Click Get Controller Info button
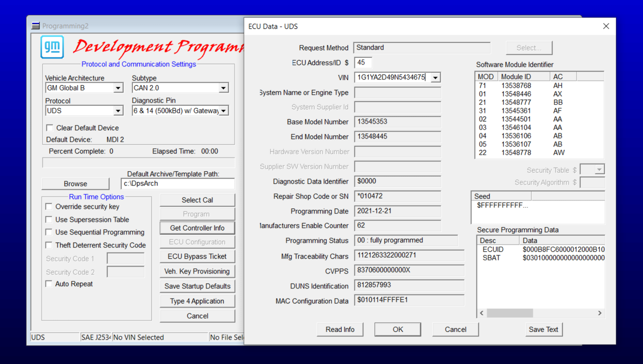This screenshot has width=643, height=364. point(197,228)
